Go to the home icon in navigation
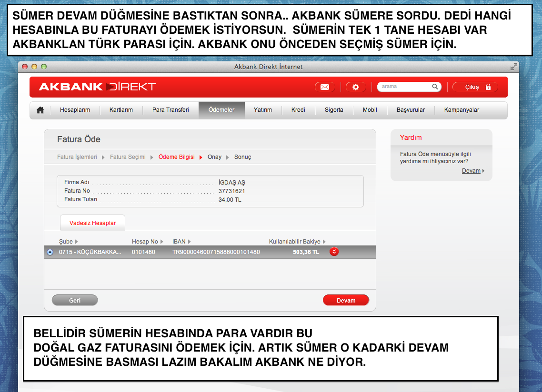Screen dimensions: 542x392 (40, 110)
